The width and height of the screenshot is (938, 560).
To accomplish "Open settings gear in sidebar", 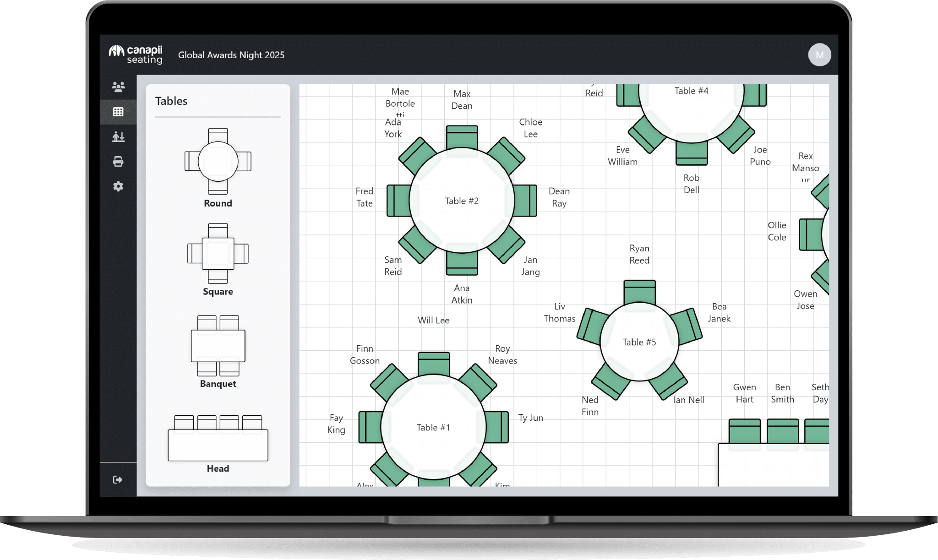I will pyautogui.click(x=118, y=186).
